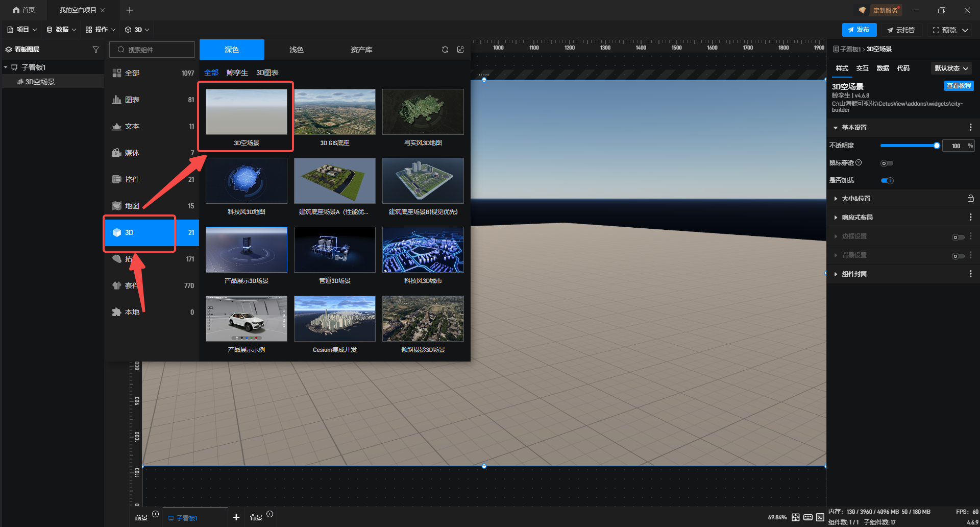Select the 图表 category icon

[x=117, y=100]
